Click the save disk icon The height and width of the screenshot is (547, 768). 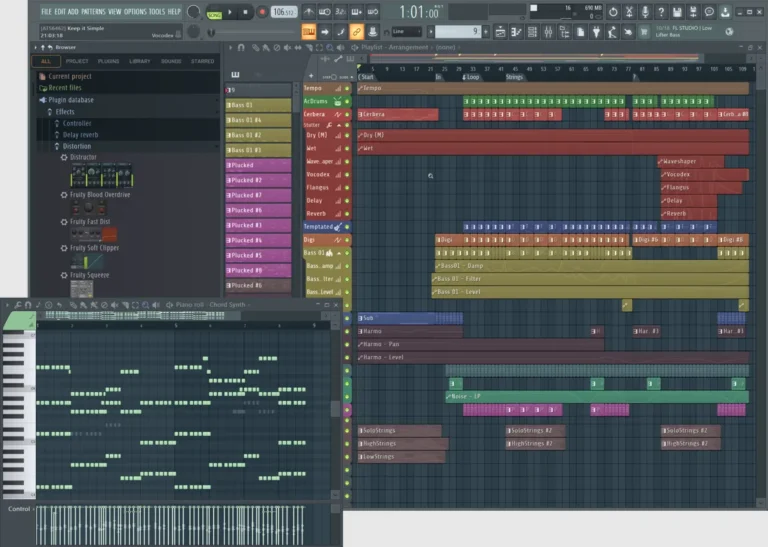click(677, 12)
